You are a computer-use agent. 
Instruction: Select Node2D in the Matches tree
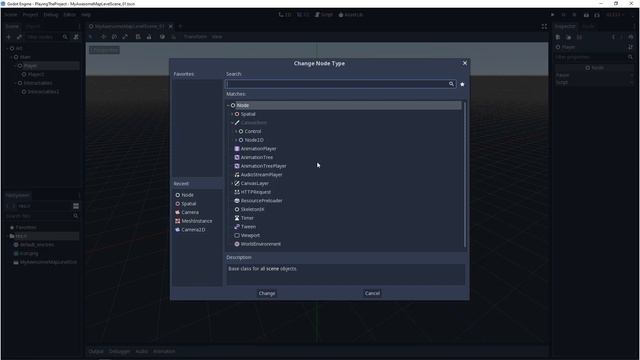click(254, 140)
